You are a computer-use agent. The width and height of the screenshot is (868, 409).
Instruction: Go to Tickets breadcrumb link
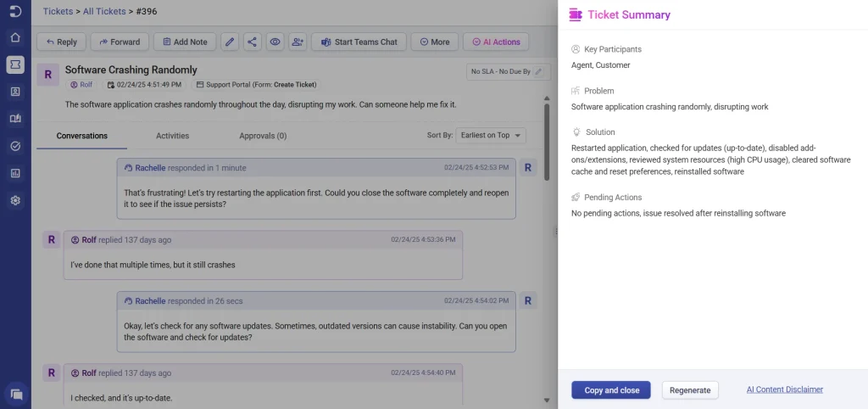(x=58, y=11)
